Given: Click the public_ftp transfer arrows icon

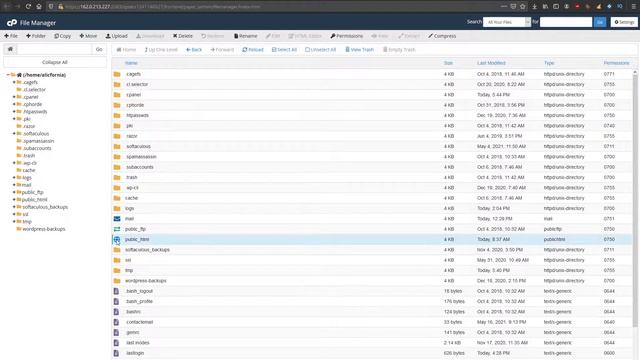Looking at the screenshot, I should [x=117, y=229].
